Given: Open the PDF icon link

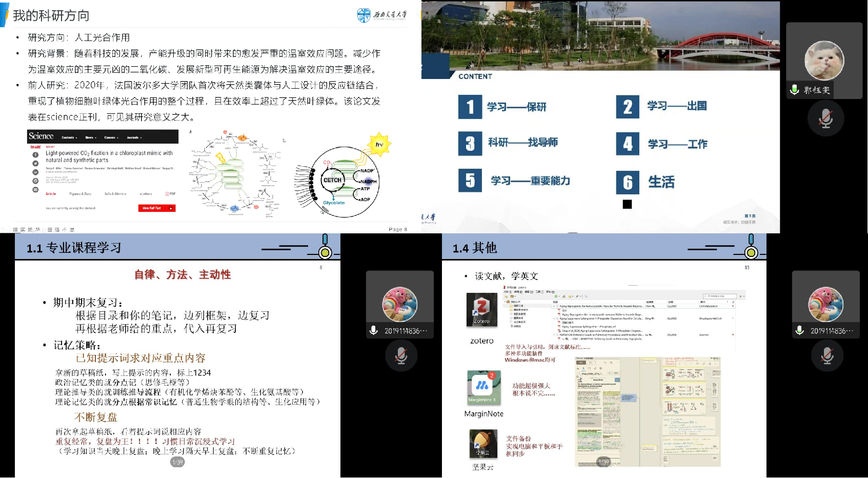Looking at the screenshot, I should click(x=171, y=194).
